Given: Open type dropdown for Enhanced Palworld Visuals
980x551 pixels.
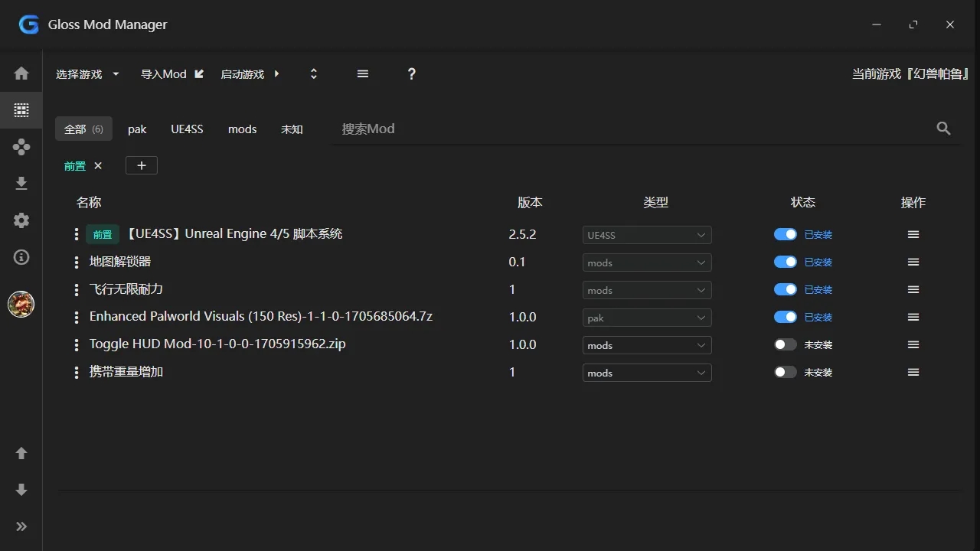Looking at the screenshot, I should (647, 318).
